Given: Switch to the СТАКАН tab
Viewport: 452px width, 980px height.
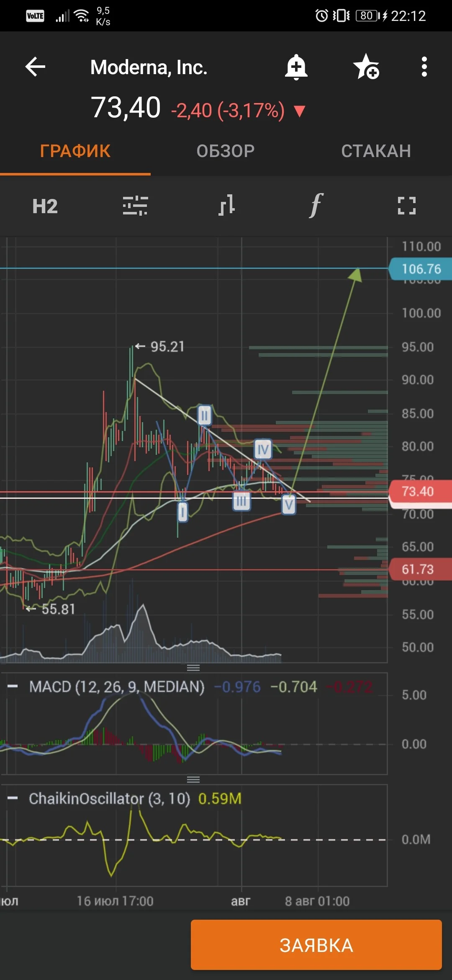Looking at the screenshot, I should click(x=376, y=151).
